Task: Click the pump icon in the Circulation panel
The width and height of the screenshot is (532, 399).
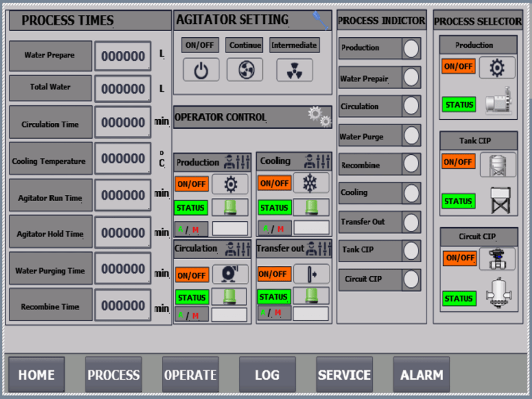Action: click(230, 273)
